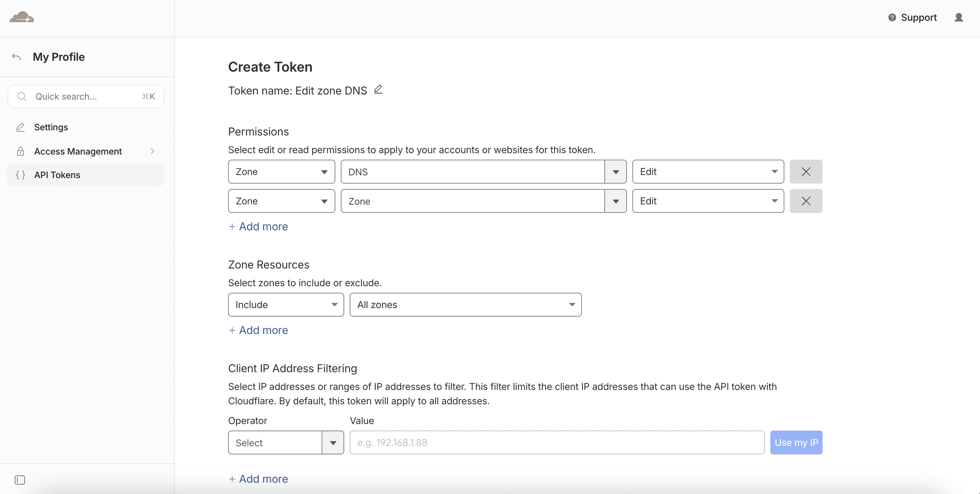Remove the Zone permission row with X

tap(806, 201)
